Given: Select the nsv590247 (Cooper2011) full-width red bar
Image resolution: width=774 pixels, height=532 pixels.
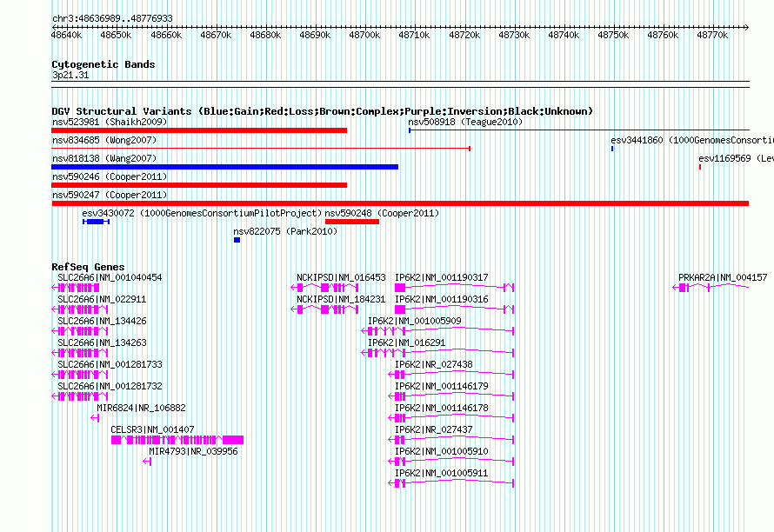Looking at the screenshot, I should (x=400, y=203).
